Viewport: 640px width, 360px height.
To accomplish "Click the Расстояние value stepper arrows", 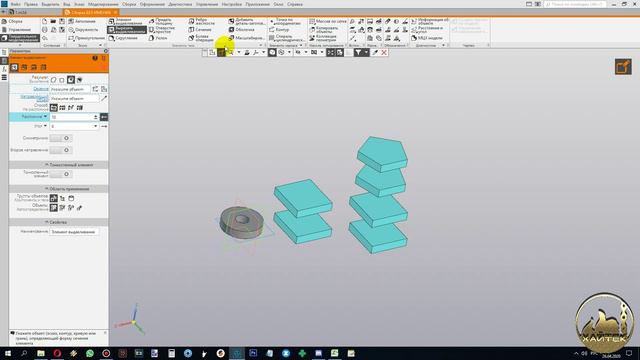I will [x=96, y=117].
